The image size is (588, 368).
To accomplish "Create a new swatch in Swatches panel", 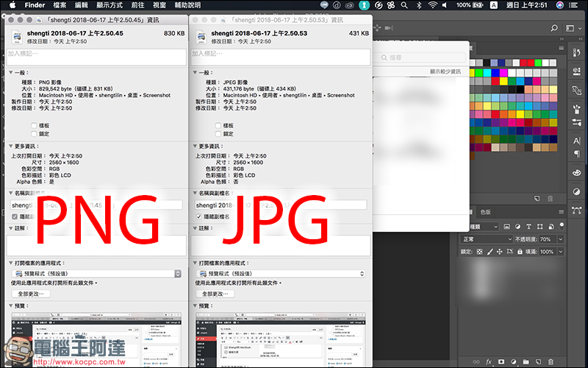I will coord(537,198).
